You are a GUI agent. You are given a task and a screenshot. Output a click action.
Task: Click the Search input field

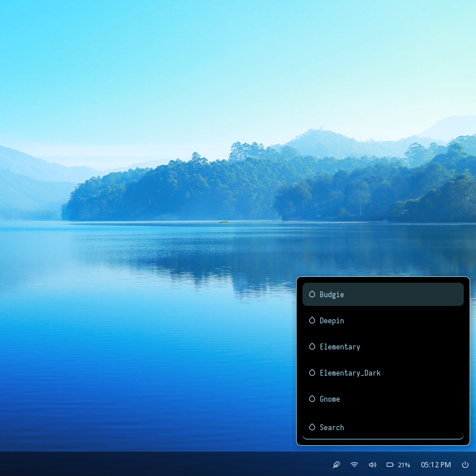[383, 427]
